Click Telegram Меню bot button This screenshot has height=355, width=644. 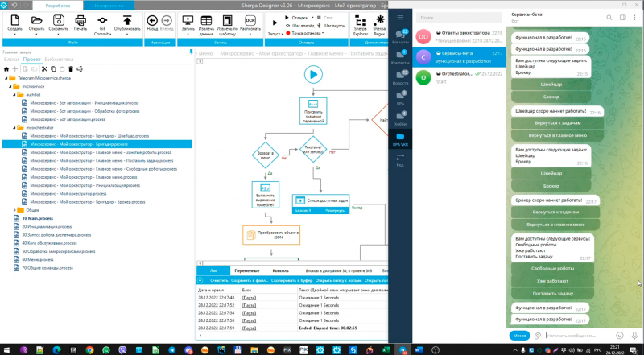(x=519, y=336)
